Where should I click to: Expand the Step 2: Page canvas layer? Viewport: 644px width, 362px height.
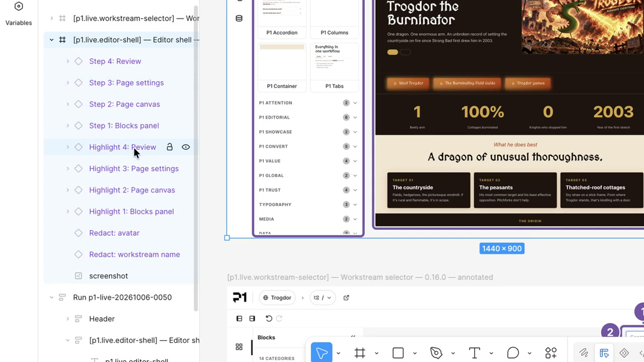(x=68, y=104)
